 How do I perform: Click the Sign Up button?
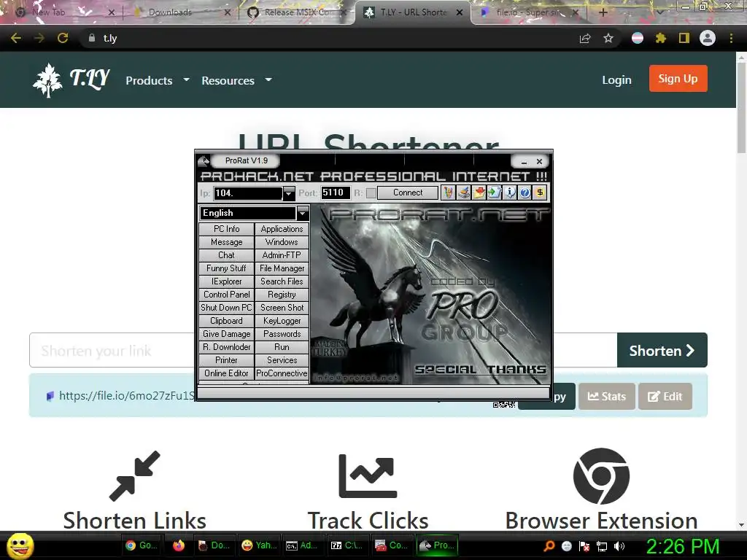click(x=678, y=79)
